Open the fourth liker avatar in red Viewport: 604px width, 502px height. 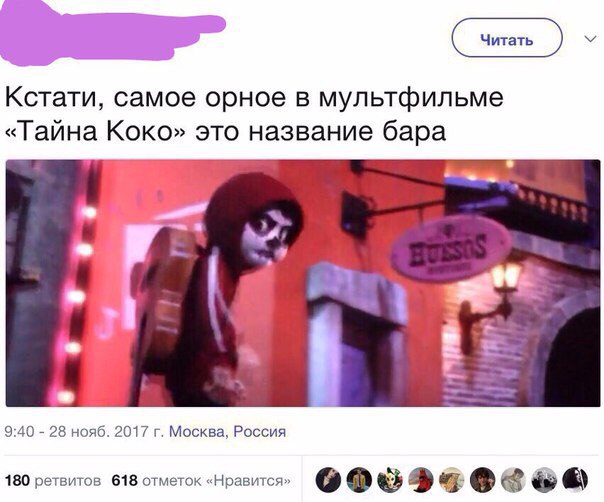coord(421,480)
